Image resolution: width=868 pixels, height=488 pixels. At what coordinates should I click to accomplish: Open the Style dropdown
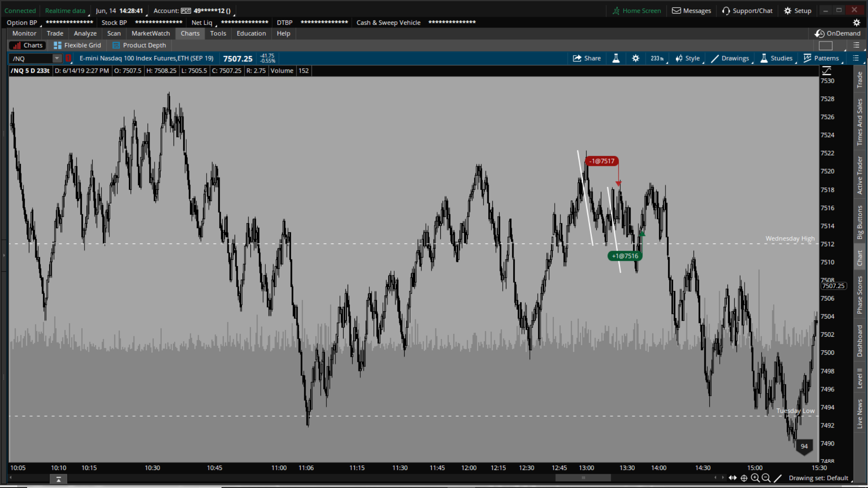pyautogui.click(x=688, y=58)
